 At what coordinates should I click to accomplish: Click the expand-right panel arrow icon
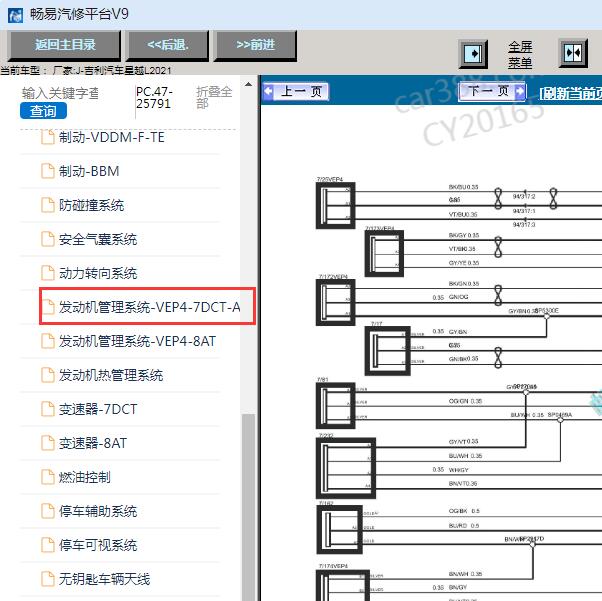pyautogui.click(x=473, y=53)
